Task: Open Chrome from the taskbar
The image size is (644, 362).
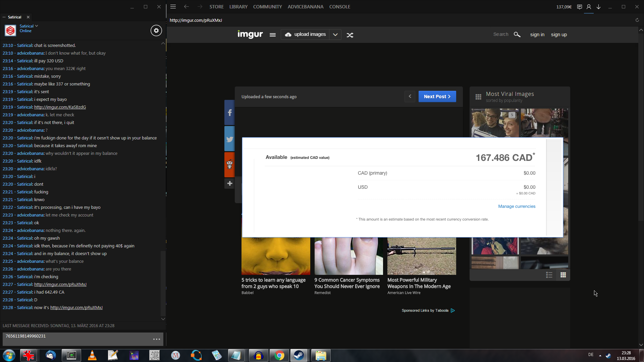Action: tap(279, 355)
